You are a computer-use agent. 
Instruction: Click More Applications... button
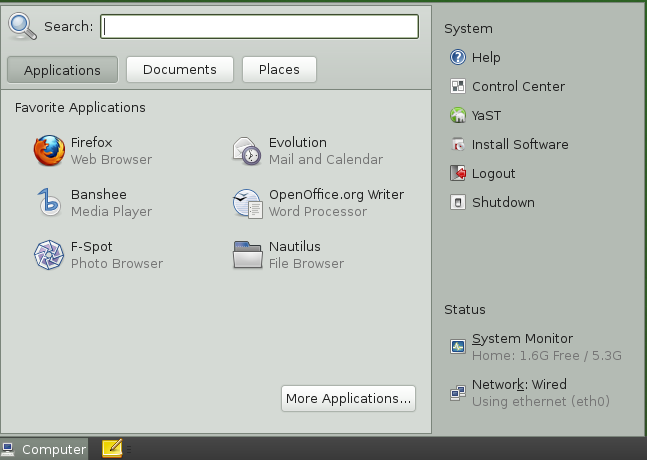(x=348, y=398)
